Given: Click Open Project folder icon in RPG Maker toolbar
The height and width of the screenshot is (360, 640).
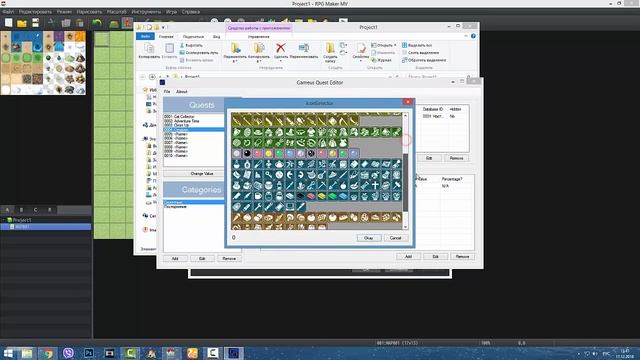Looking at the screenshot, I should tap(22, 23).
